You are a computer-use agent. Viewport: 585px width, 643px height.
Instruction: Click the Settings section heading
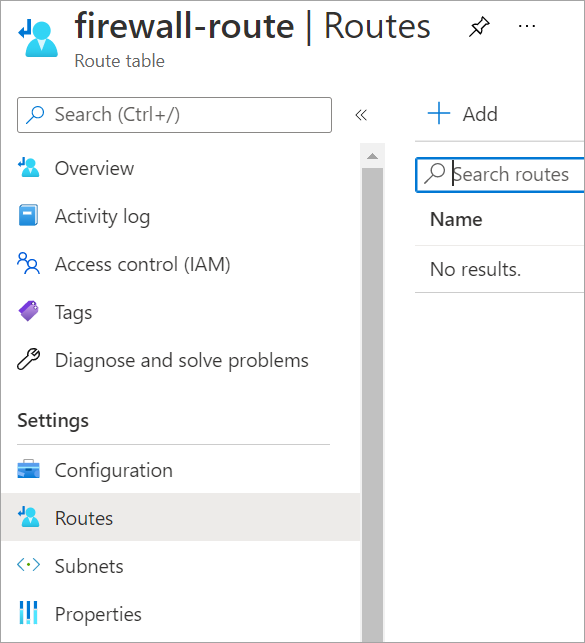point(53,421)
